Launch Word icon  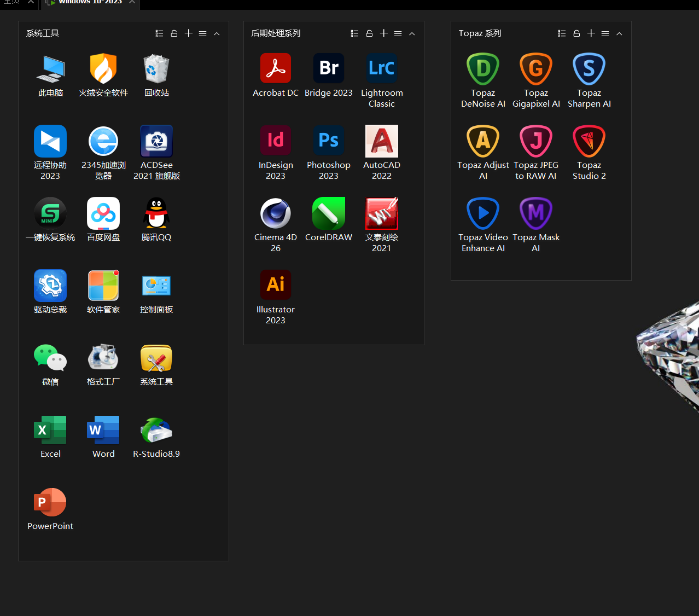click(x=103, y=430)
